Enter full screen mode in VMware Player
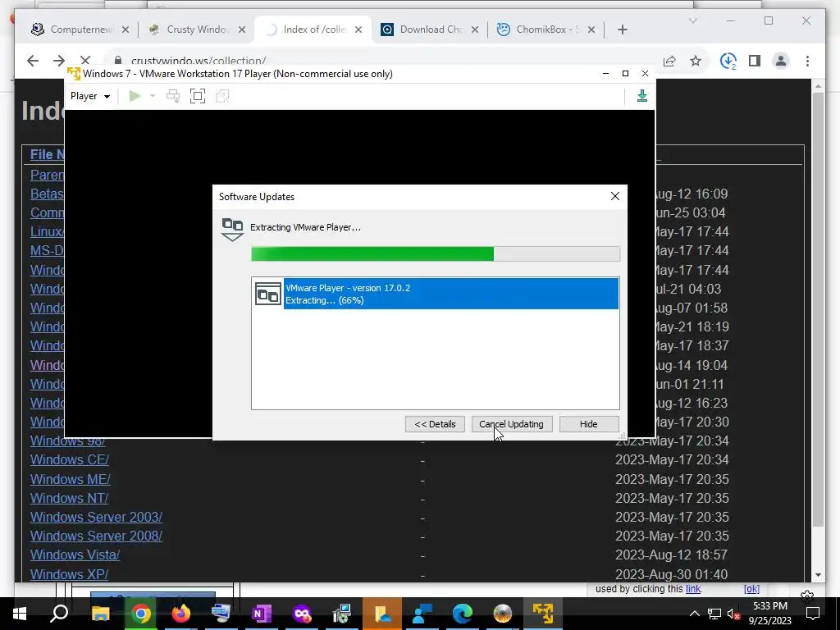 pos(198,96)
